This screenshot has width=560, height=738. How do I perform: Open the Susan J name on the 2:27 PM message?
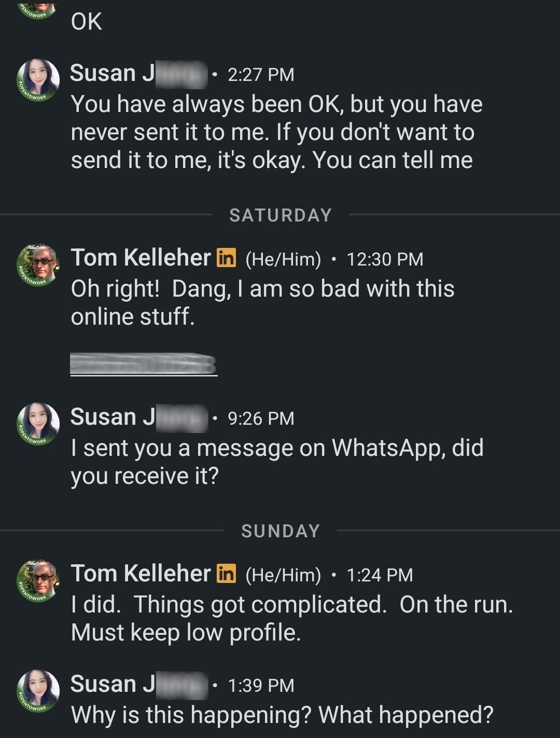coord(138,73)
